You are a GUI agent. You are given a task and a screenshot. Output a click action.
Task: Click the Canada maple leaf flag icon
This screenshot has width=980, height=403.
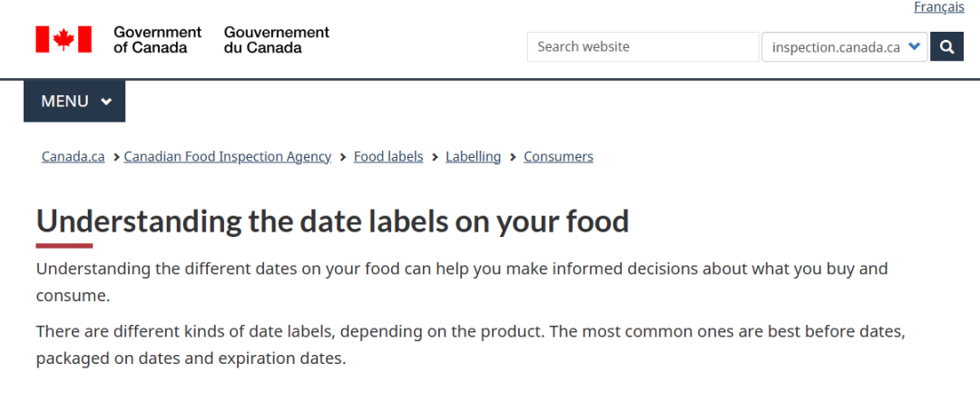click(64, 39)
